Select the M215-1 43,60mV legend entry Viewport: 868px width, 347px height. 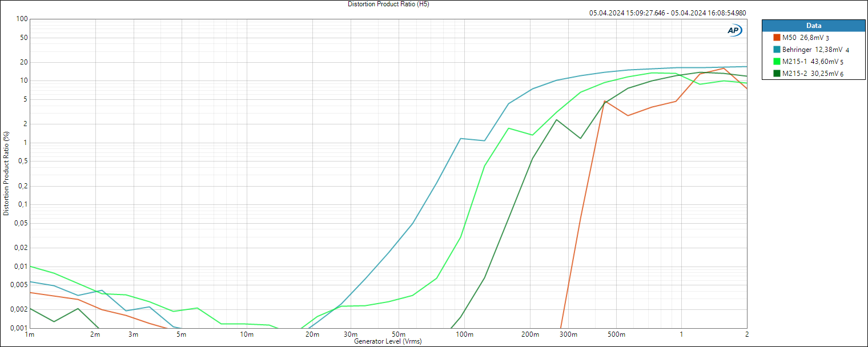[x=814, y=62]
